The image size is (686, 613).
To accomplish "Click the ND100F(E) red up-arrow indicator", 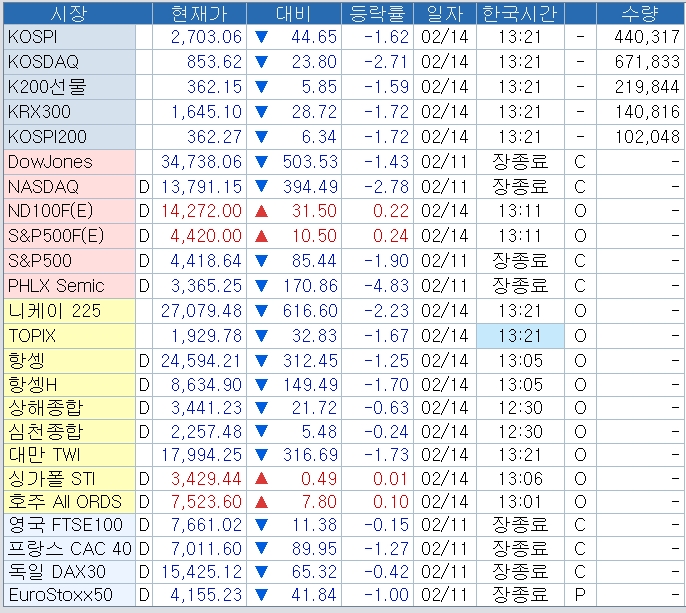I will tap(261, 211).
